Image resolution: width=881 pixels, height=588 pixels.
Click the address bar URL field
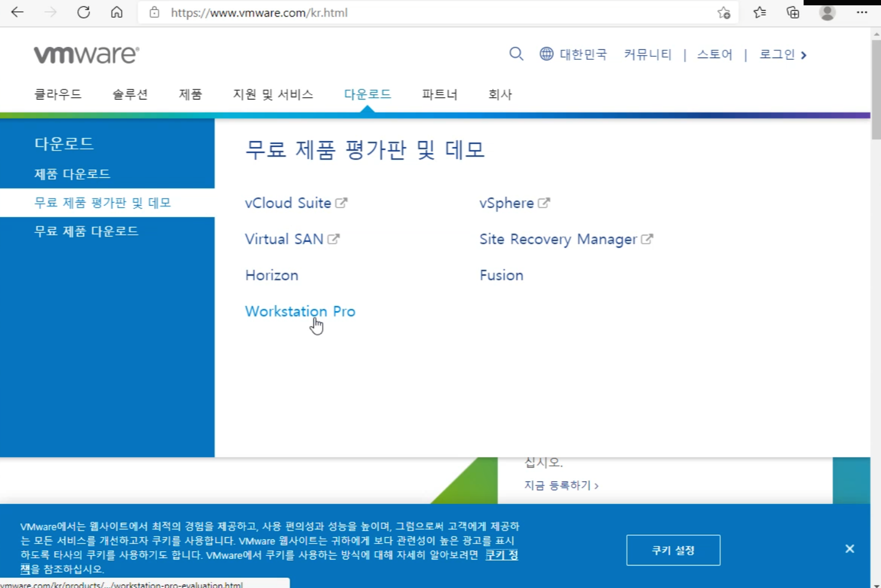click(439, 12)
